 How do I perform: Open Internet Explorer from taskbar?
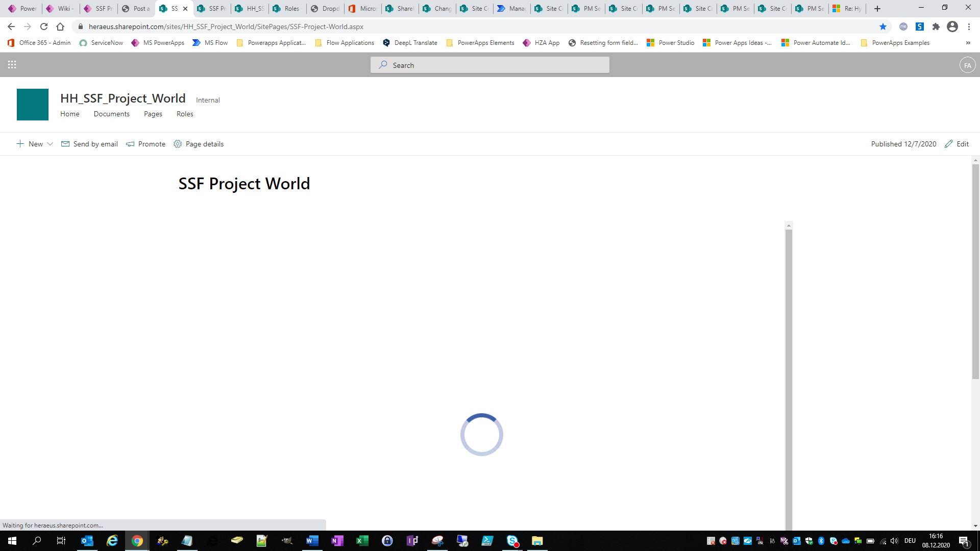tap(112, 541)
